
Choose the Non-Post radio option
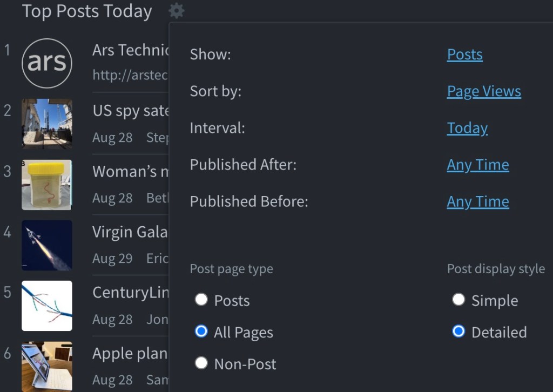(201, 363)
